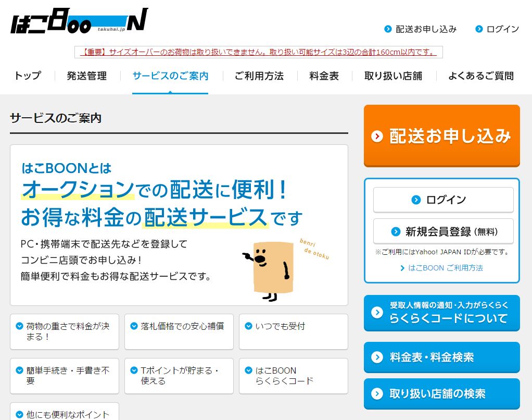
Task: Open the ご利用方法 navigation tab
Action: click(x=259, y=76)
